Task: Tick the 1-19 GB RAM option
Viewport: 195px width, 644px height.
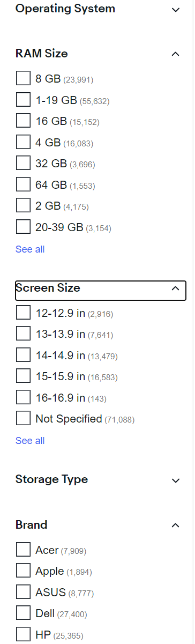Action: [x=23, y=100]
